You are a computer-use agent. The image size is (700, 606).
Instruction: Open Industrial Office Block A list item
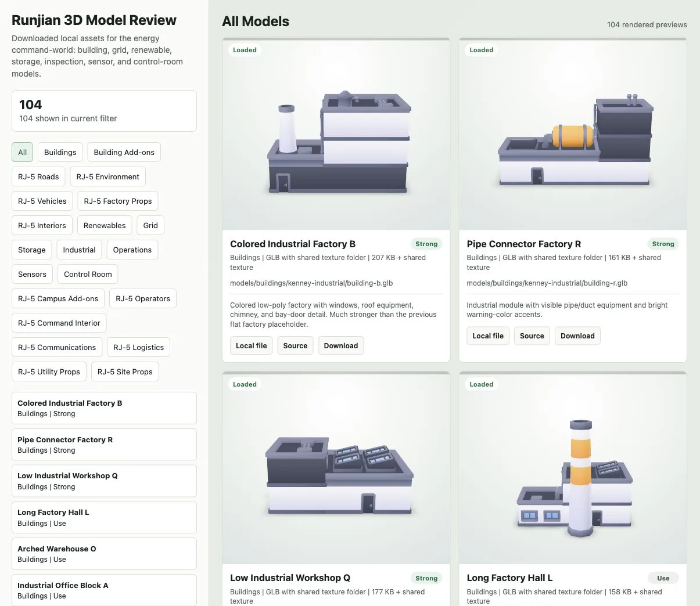[104, 590]
